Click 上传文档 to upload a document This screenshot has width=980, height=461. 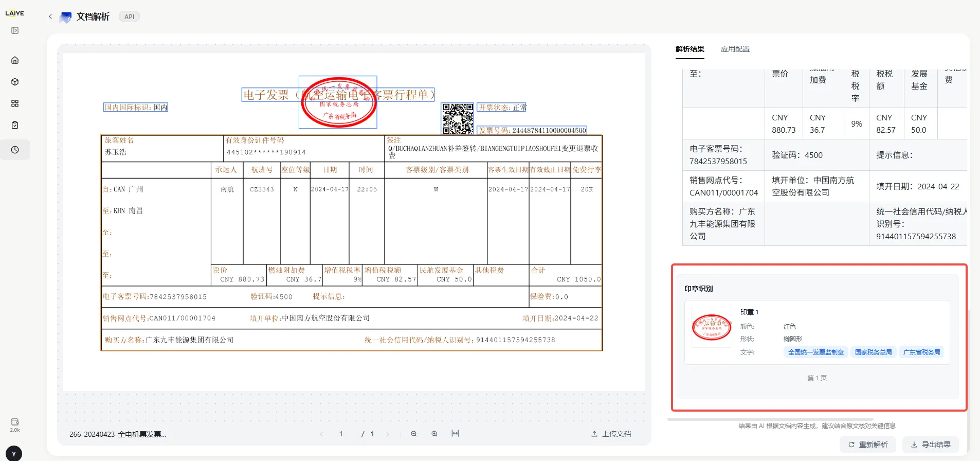click(611, 434)
